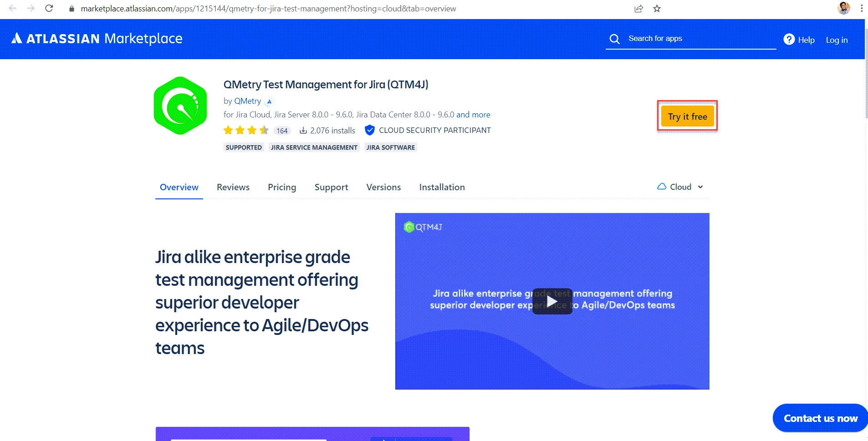Viewport: 868px width, 441px height.
Task: Click the purple banner thumbnail below the headline
Action: 312,434
